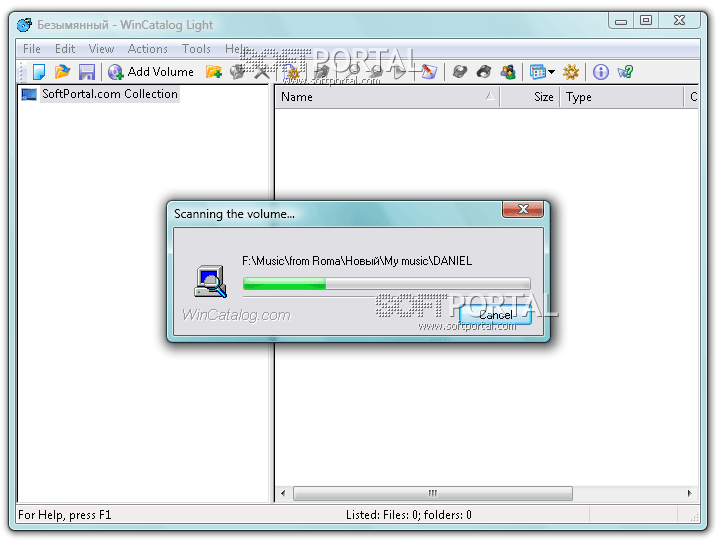Click the scrollbar right arrow

tap(690, 493)
